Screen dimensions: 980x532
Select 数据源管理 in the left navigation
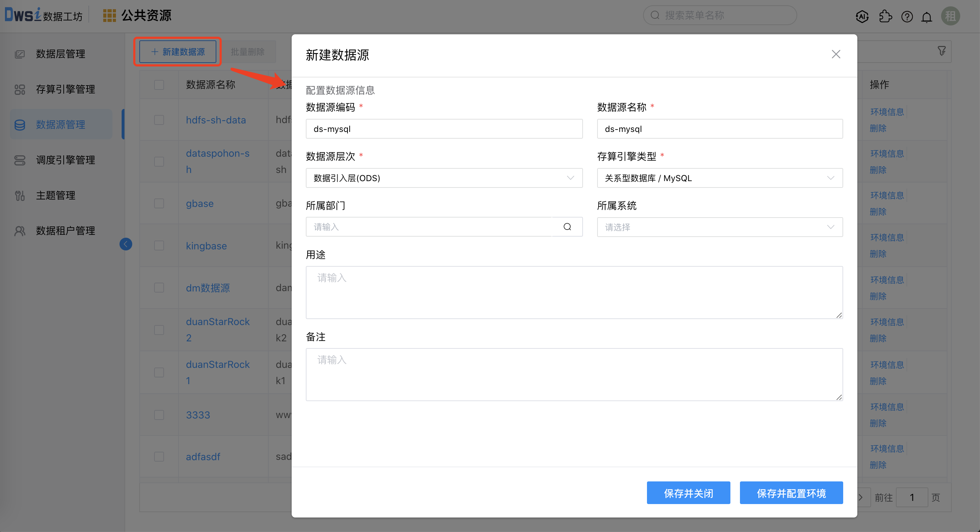[x=60, y=125]
